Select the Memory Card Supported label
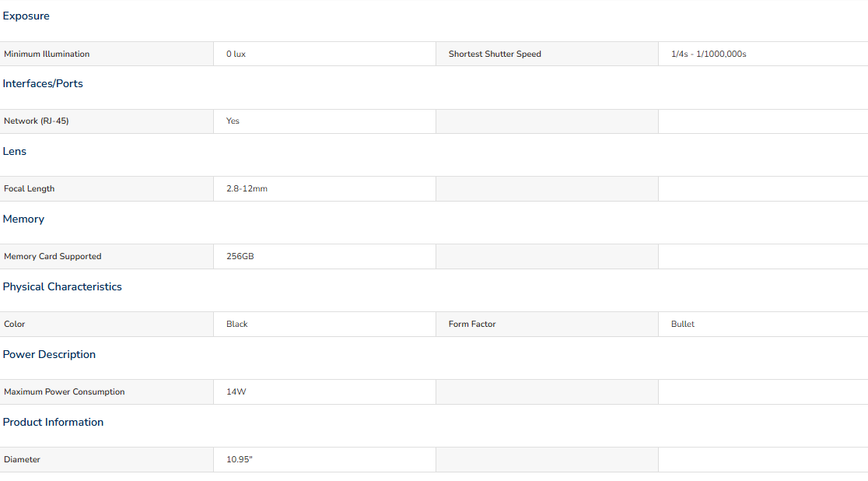The height and width of the screenshot is (481, 868). tap(53, 256)
